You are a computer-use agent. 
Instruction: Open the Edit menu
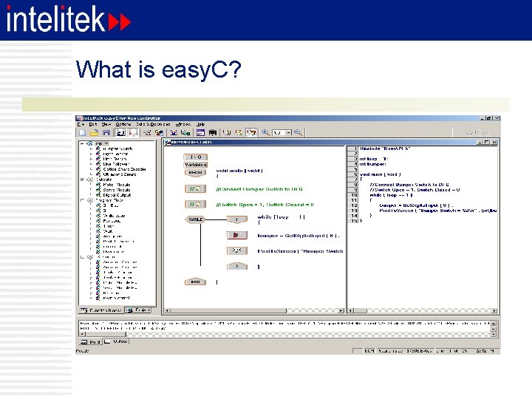pyautogui.click(x=93, y=125)
